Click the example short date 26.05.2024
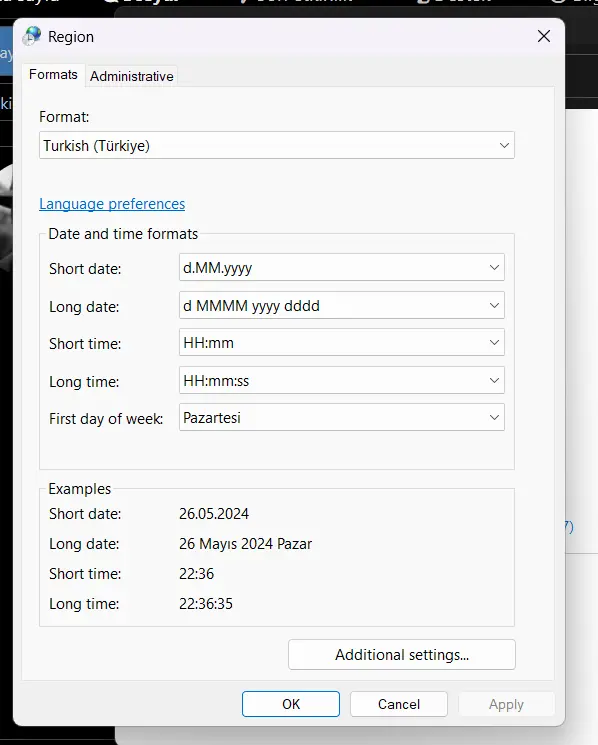 pos(214,514)
